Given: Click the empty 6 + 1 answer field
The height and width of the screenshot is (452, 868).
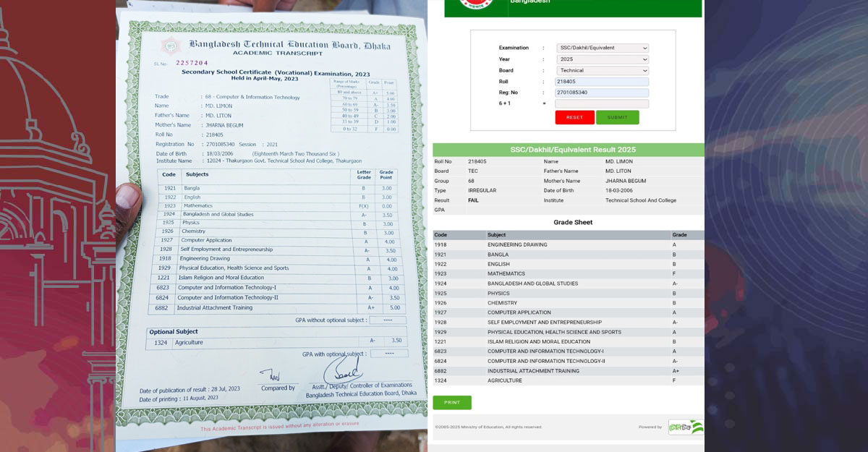Looking at the screenshot, I should (x=602, y=104).
